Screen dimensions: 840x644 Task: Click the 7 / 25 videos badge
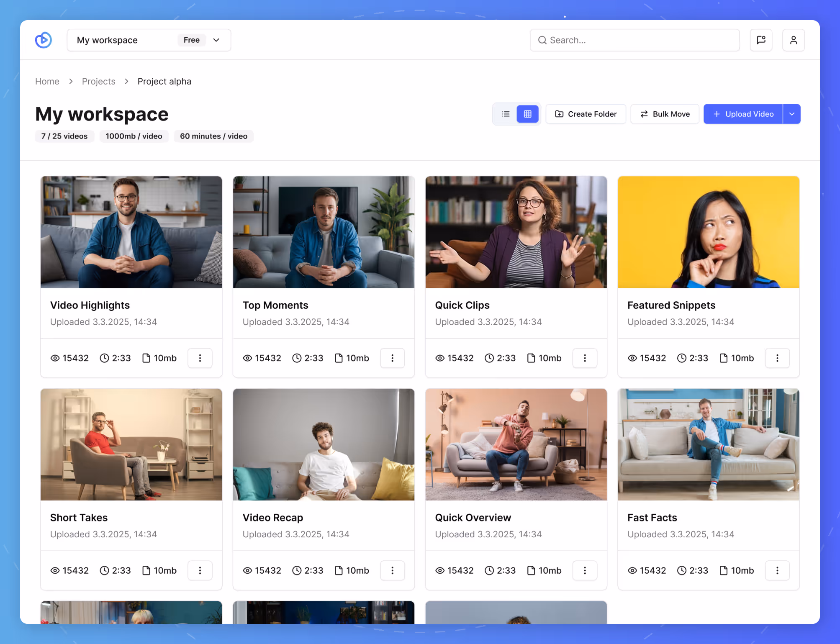64,136
